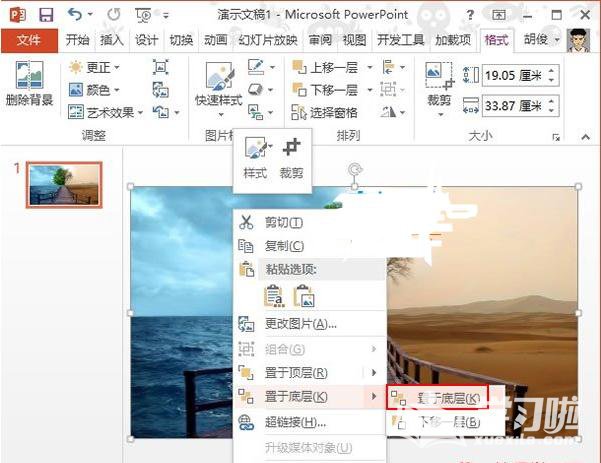The width and height of the screenshot is (601, 463).
Task: Select the 裁剪 crop tool in ribbon
Action: pos(438,84)
